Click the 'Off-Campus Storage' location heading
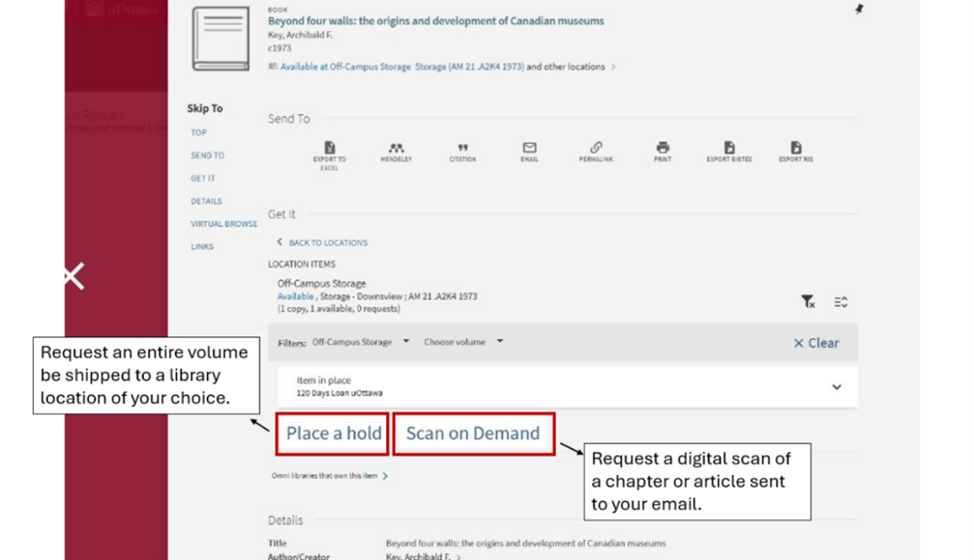 321,283
